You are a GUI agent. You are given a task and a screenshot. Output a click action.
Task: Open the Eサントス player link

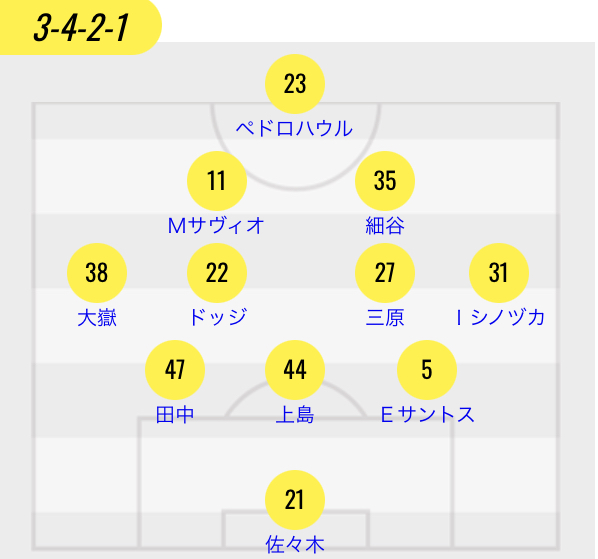[428, 414]
